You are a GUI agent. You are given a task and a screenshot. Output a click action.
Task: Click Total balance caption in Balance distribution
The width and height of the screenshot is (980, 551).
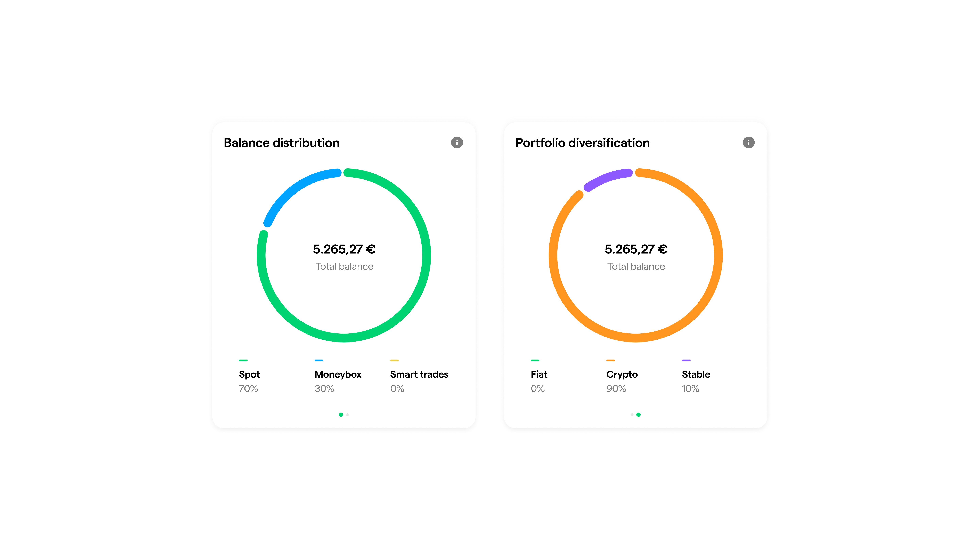click(x=344, y=266)
